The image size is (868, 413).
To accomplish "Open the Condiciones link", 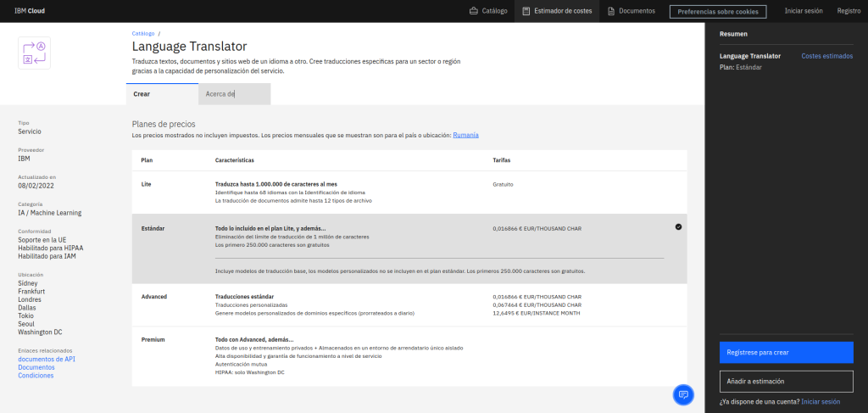I will 36,376.
